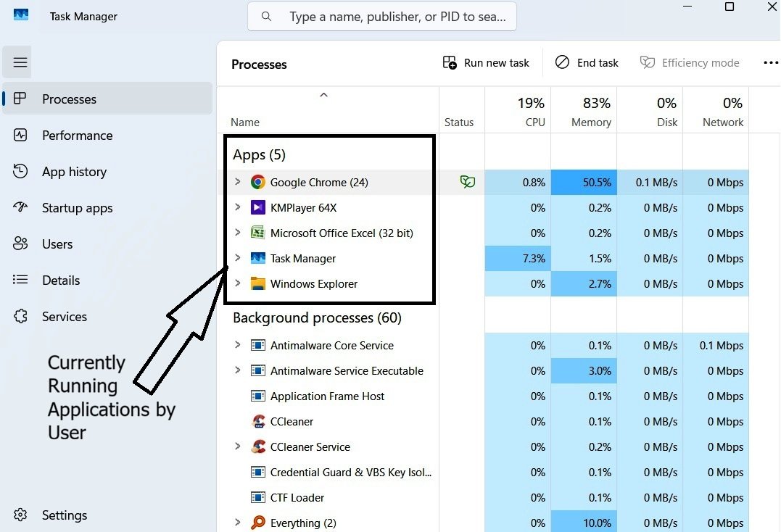Click the Microsoft Office Excel icon

tap(258, 233)
